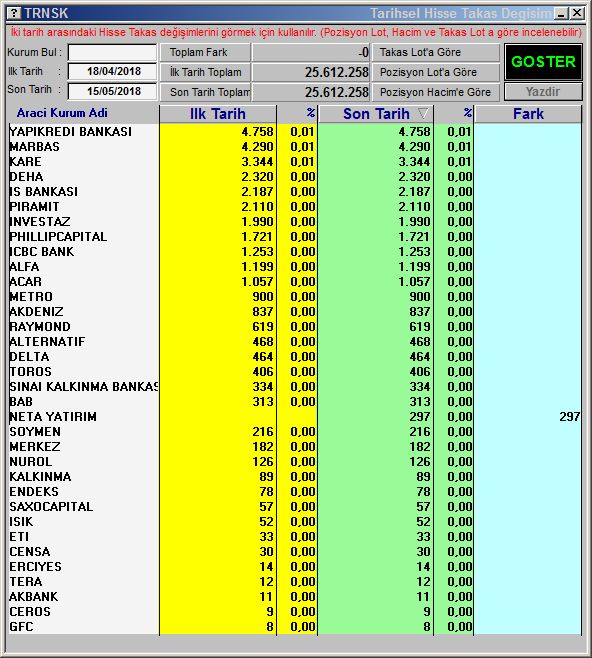The image size is (592, 658).
Task: Click the question mark help icon
Action: coord(14,13)
